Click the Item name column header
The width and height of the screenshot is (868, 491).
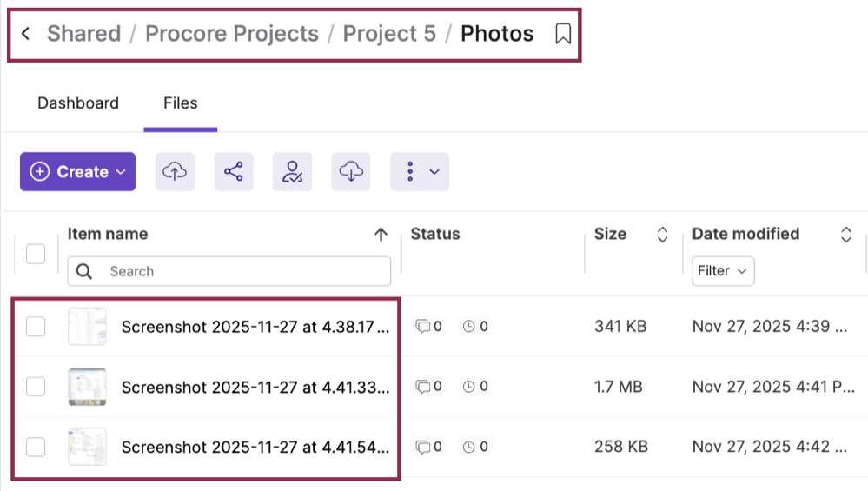[108, 234]
